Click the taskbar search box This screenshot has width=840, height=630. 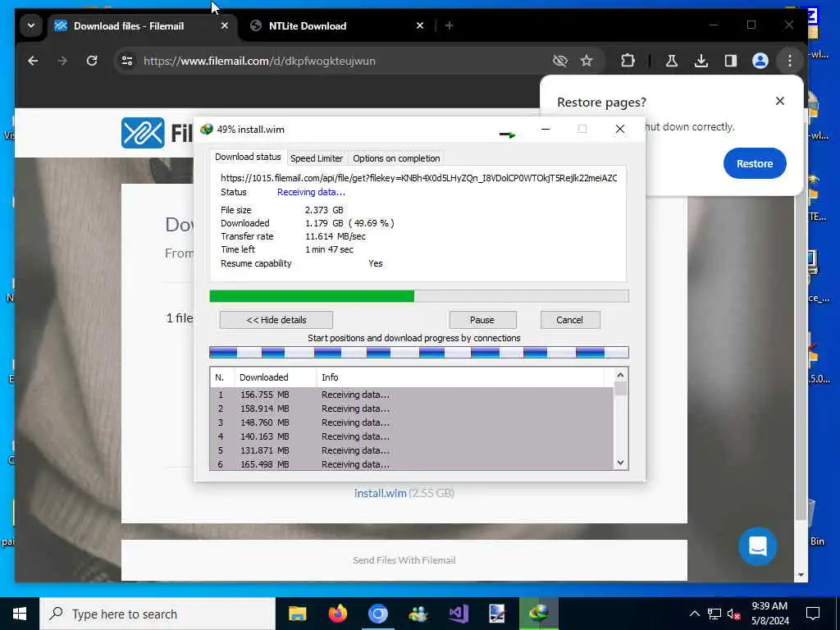pyautogui.click(x=157, y=614)
